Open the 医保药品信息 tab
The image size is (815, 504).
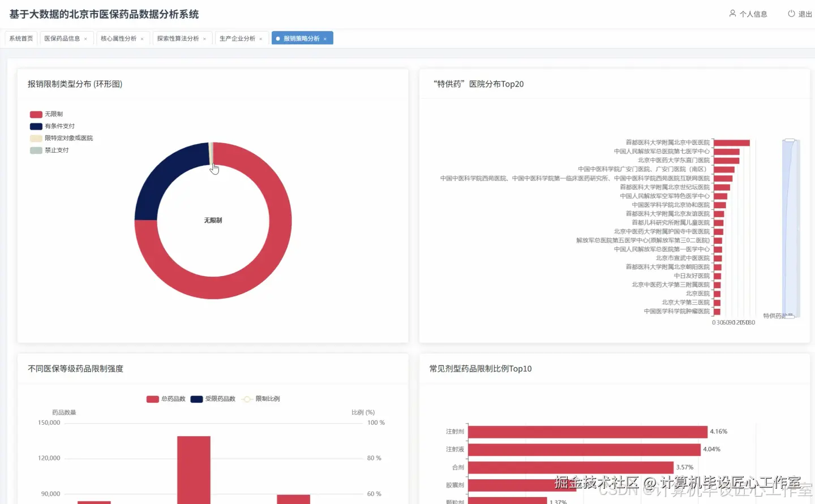[x=62, y=38]
